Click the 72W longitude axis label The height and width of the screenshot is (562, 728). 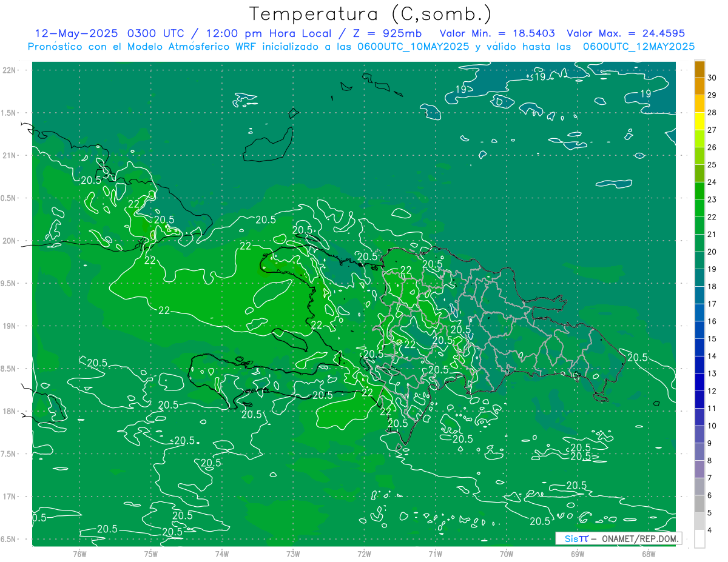click(364, 554)
